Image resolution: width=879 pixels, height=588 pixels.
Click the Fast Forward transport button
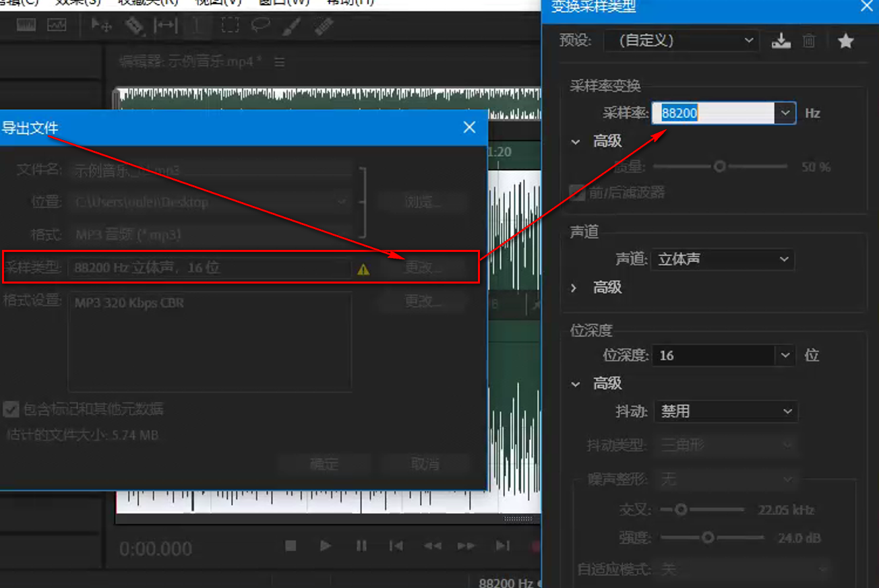pos(466,546)
